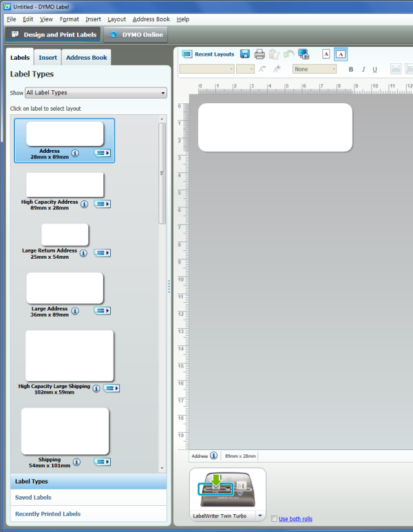Click the screen capture icon in toolbar
The width and height of the screenshot is (413, 532).
pos(303,54)
